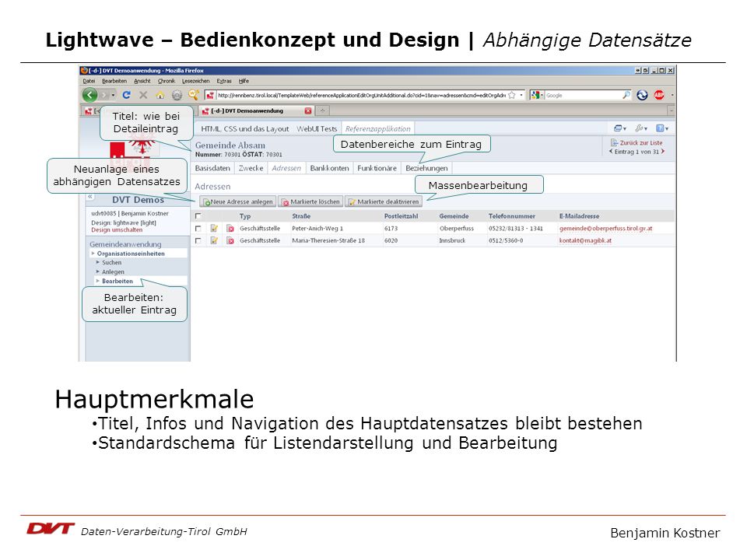Select Bearbeiten in the sidebar tree
Image resolution: width=747 pixels, height=560 pixels.
point(117,281)
